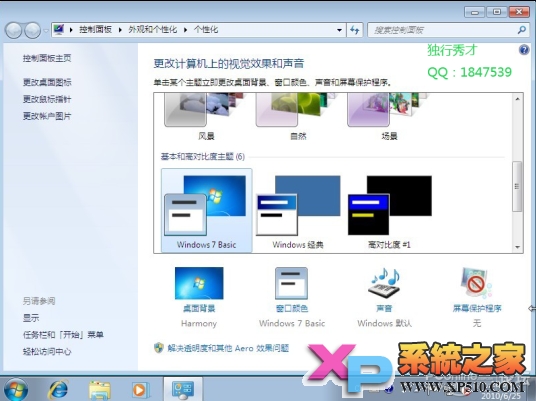The width and height of the screenshot is (536, 401).
Task: Open 更改鼠标指针 in the sidebar
Action: tap(47, 99)
